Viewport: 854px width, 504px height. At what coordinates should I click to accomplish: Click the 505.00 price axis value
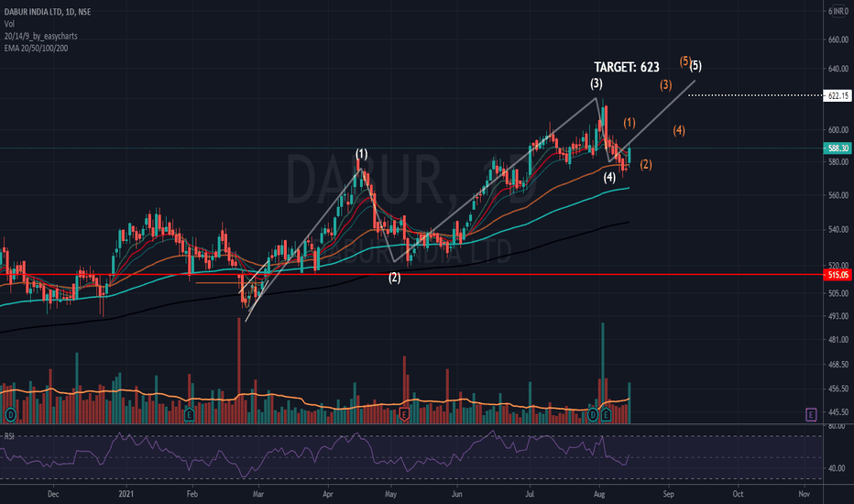(x=838, y=293)
